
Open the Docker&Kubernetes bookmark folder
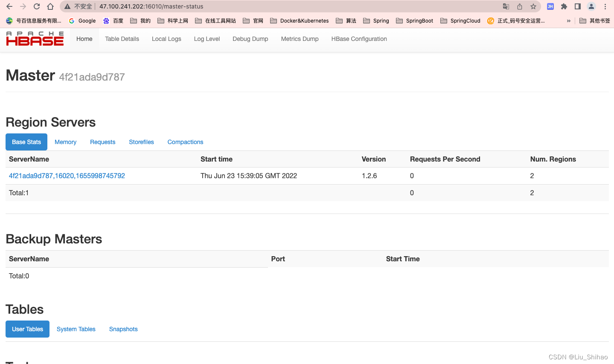pos(300,20)
